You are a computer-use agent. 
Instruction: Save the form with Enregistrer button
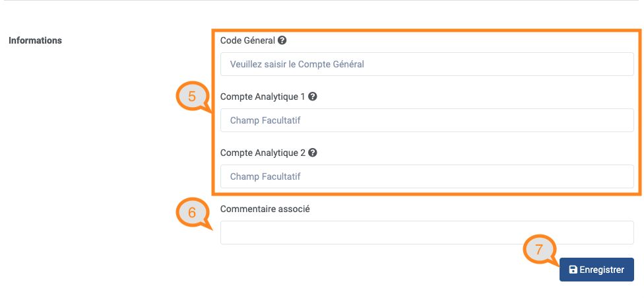pyautogui.click(x=596, y=270)
